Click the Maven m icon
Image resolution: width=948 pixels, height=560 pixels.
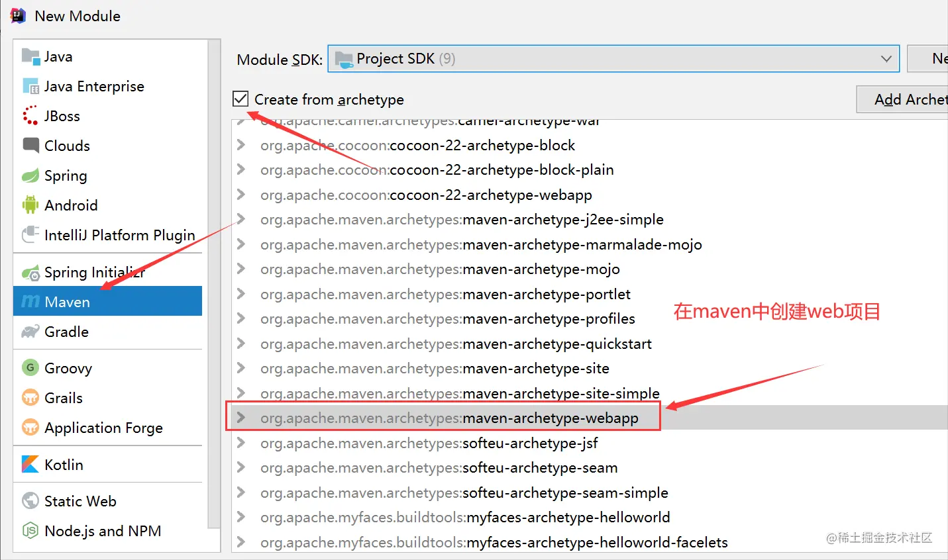click(30, 302)
